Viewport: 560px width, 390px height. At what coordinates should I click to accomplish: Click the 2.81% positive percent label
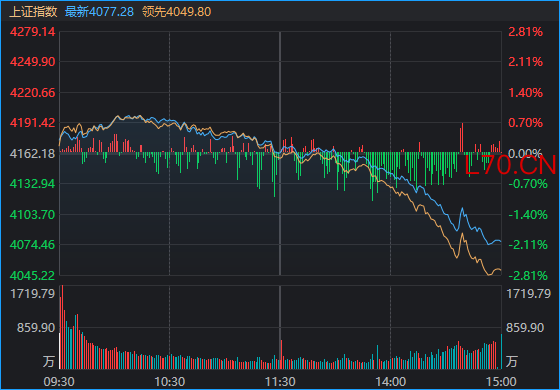525,32
